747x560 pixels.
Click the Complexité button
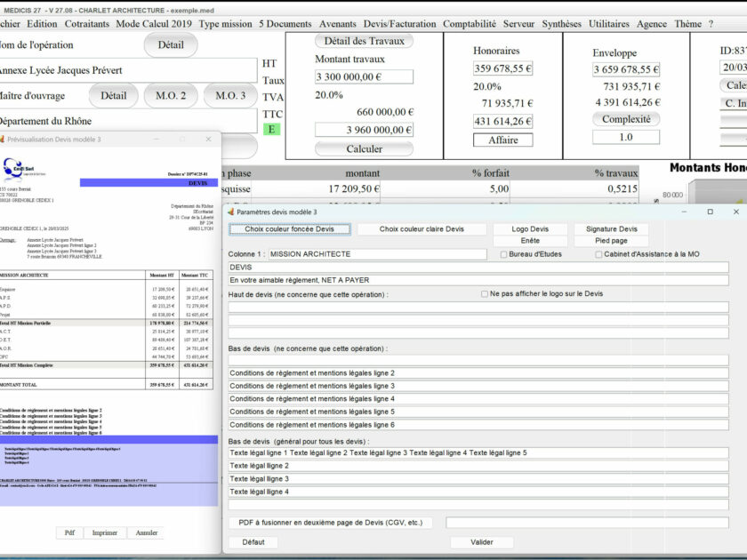click(626, 119)
